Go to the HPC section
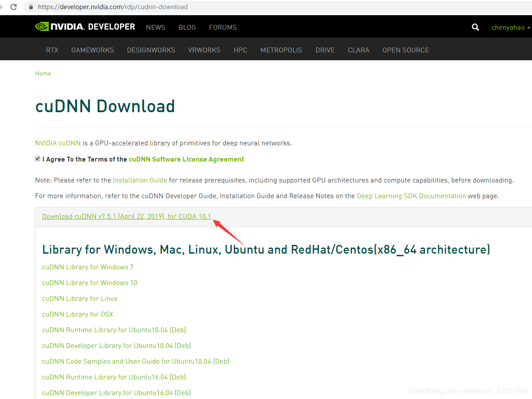Screen dimensions: 532x399 click(240, 50)
